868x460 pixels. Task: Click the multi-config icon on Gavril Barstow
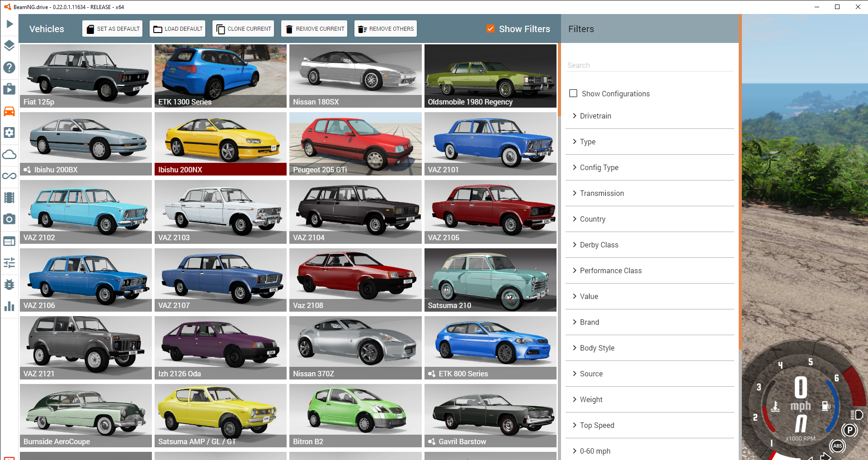point(432,441)
